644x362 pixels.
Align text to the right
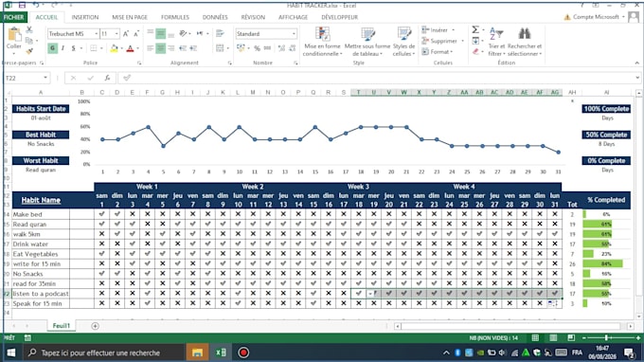[170, 48]
